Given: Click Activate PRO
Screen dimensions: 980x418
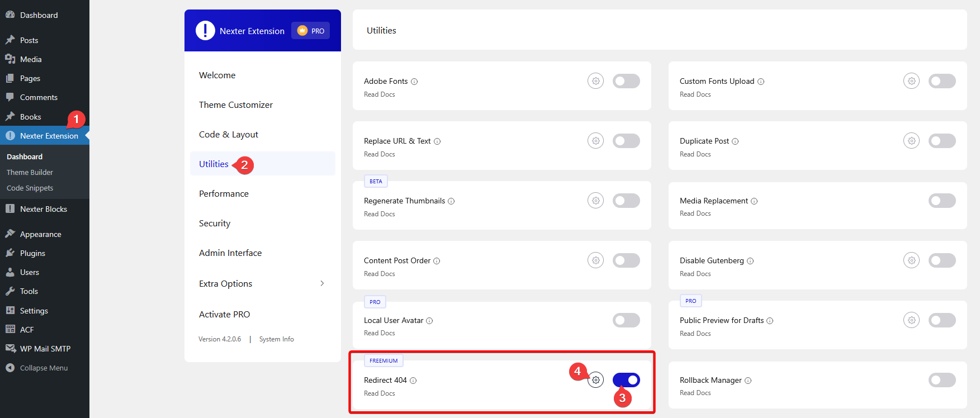Looking at the screenshot, I should 224,314.
